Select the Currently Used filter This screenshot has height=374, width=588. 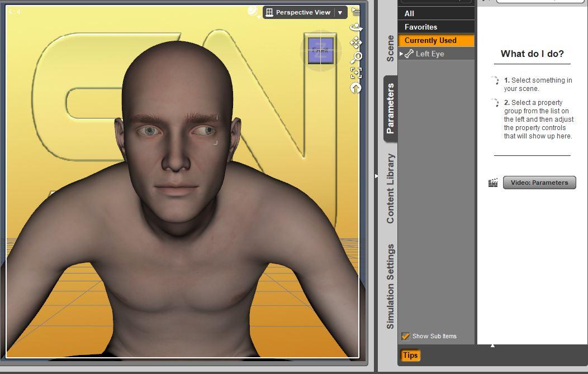[x=436, y=40]
